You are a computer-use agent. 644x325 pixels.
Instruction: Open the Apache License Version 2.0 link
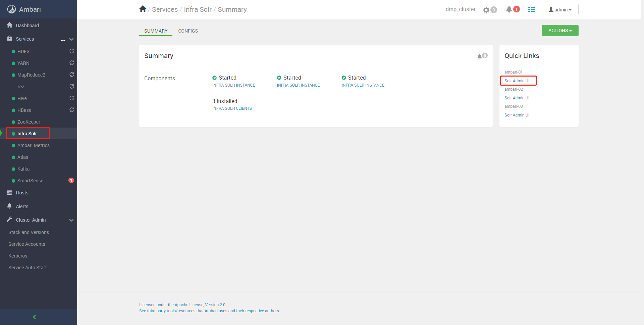183,305
